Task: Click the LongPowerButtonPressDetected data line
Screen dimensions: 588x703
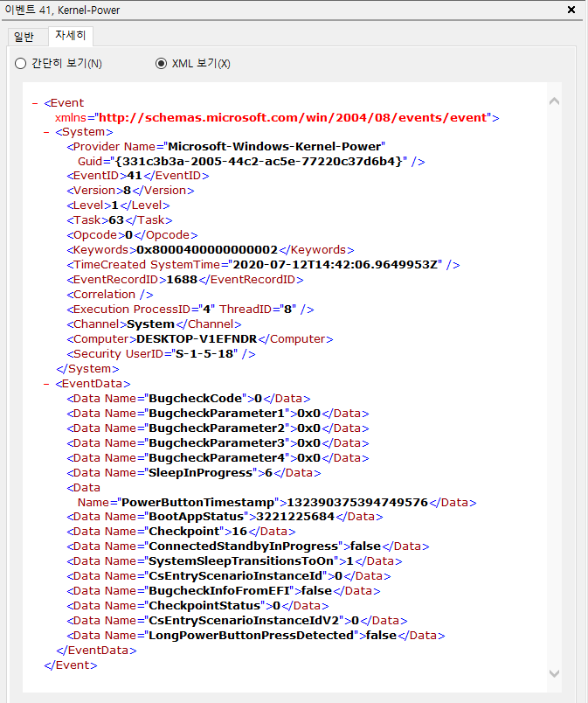Action: (x=236, y=636)
